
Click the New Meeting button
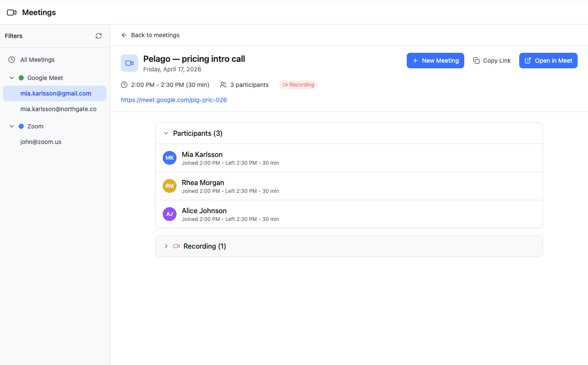pyautogui.click(x=435, y=61)
